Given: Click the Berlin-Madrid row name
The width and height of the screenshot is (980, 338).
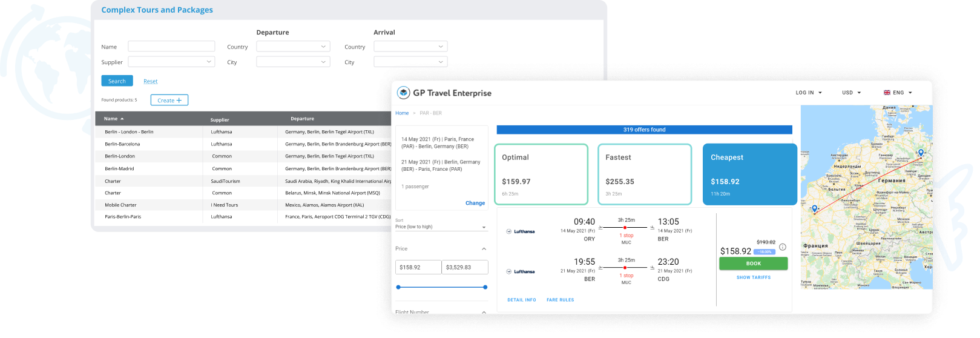Looking at the screenshot, I should click(x=119, y=169).
